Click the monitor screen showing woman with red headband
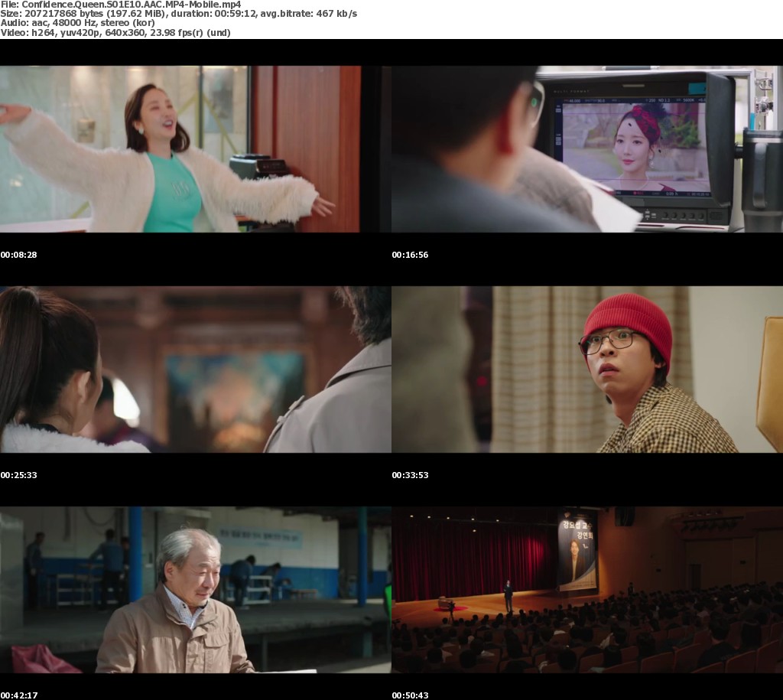783x700 pixels. click(635, 145)
